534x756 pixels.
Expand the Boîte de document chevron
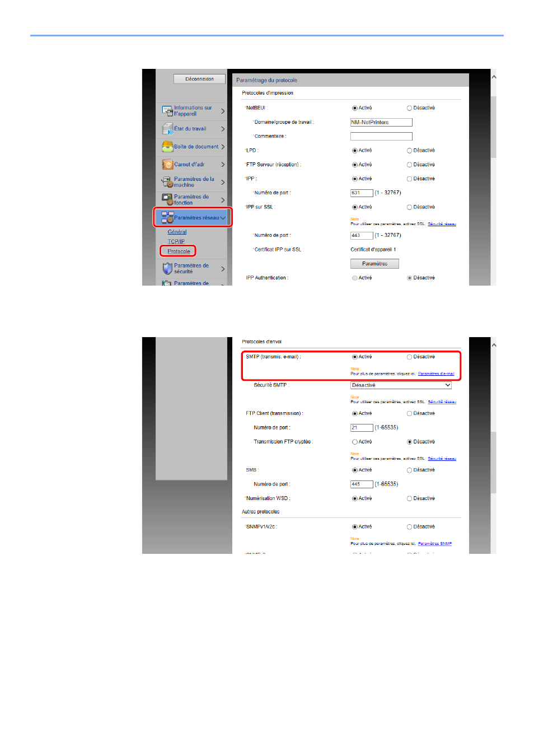point(223,147)
